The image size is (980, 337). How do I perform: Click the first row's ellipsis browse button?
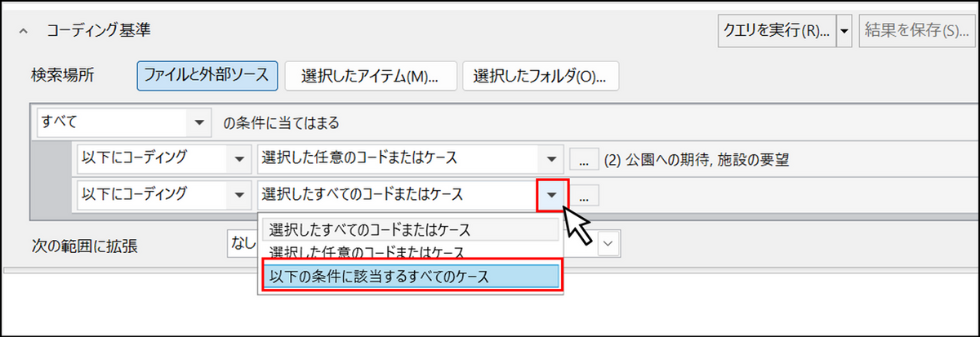click(x=583, y=160)
